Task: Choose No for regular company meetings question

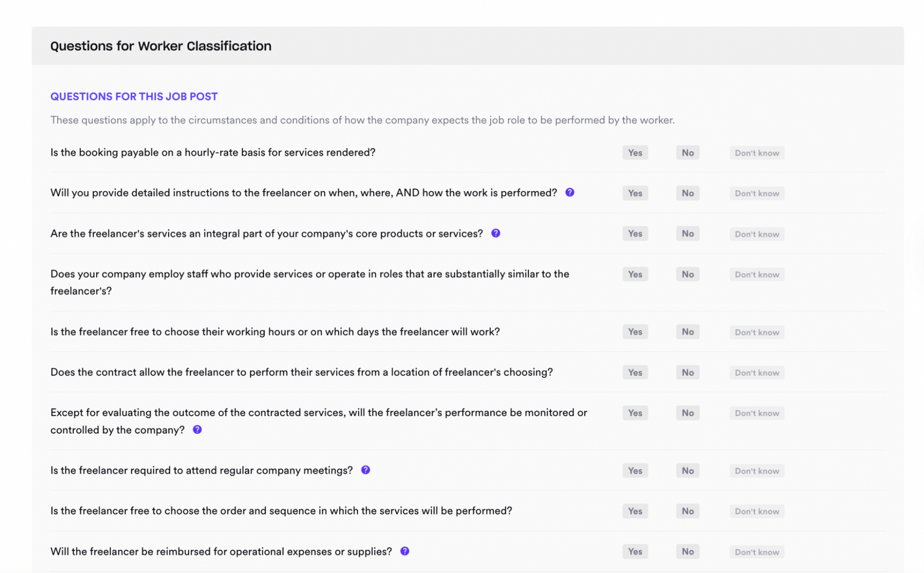Action: coord(687,470)
